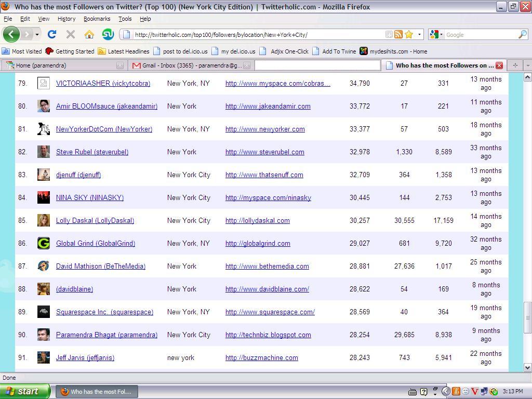
Task: Expand the location bar history dropdown
Action: tap(419, 34)
